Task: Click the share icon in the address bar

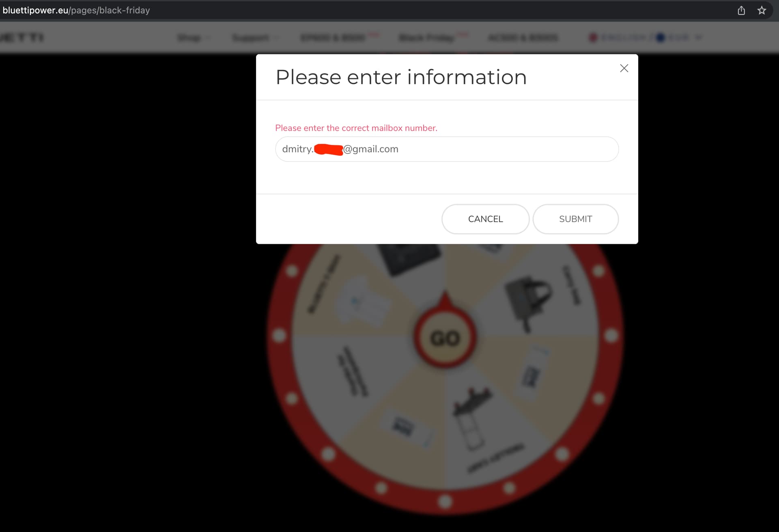Action: pyautogui.click(x=741, y=11)
